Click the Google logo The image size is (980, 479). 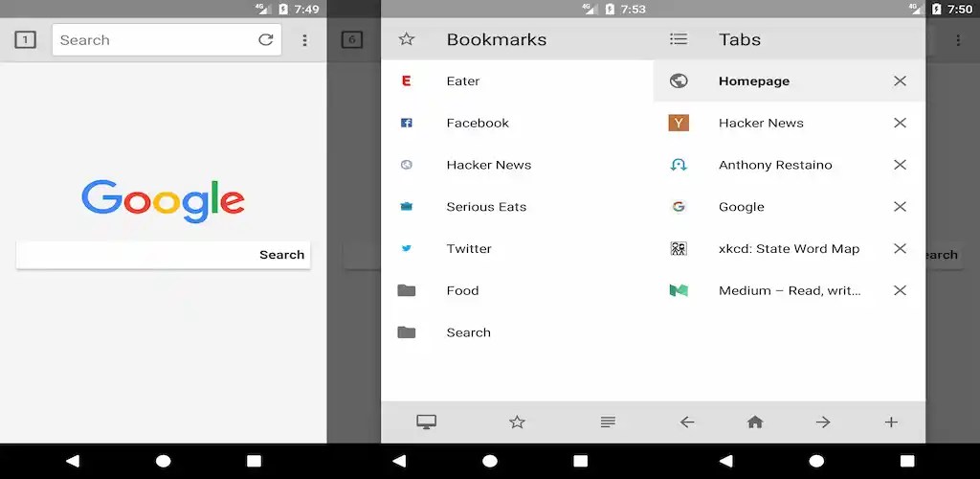163,201
